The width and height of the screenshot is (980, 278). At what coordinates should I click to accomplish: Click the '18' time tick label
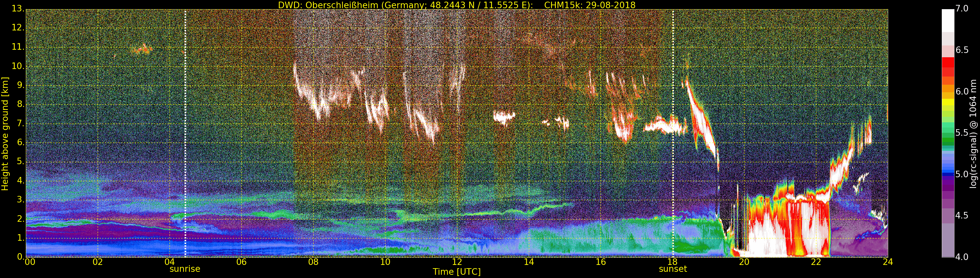(673, 262)
